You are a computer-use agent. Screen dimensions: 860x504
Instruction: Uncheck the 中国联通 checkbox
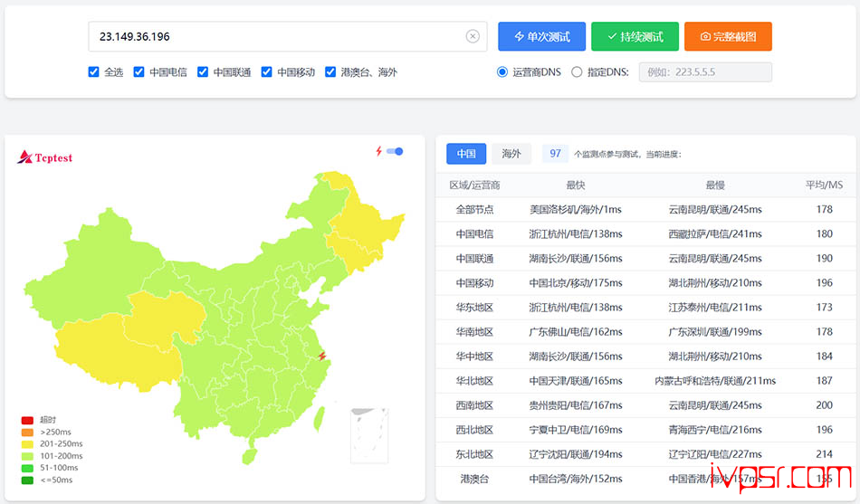(x=203, y=71)
